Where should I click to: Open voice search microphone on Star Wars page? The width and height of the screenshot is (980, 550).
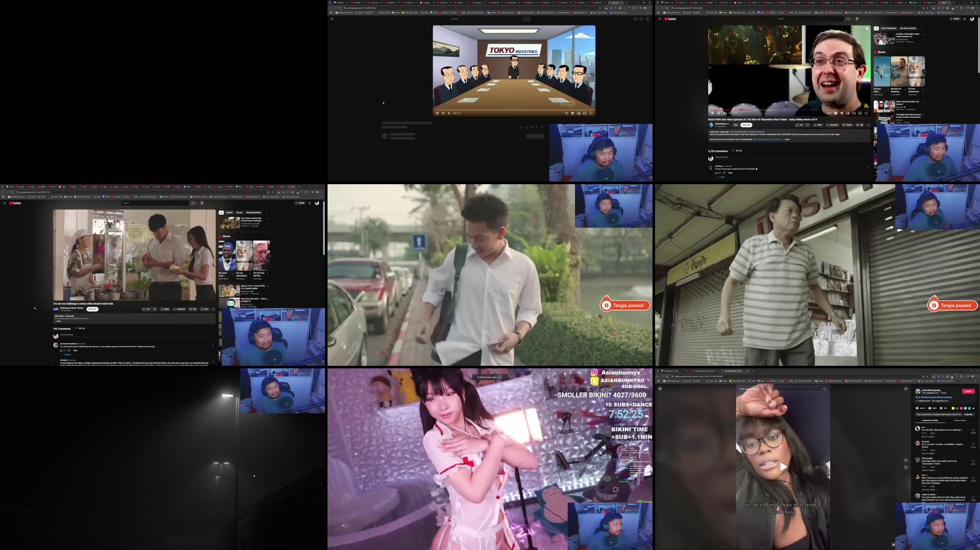pos(857,18)
